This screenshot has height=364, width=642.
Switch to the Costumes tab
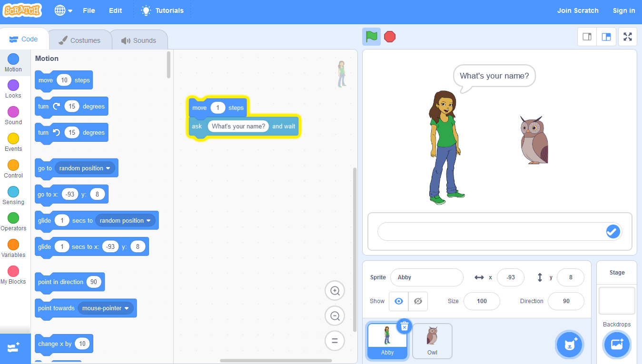pyautogui.click(x=79, y=40)
